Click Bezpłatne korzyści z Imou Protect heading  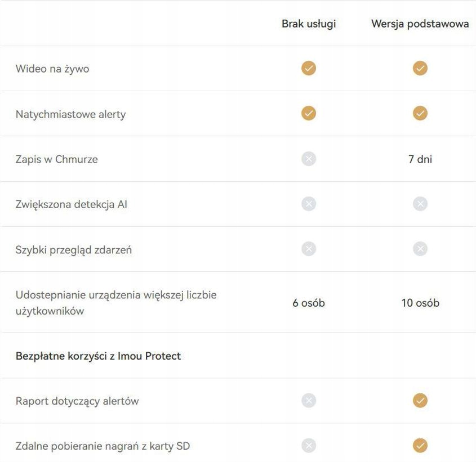[98, 356]
